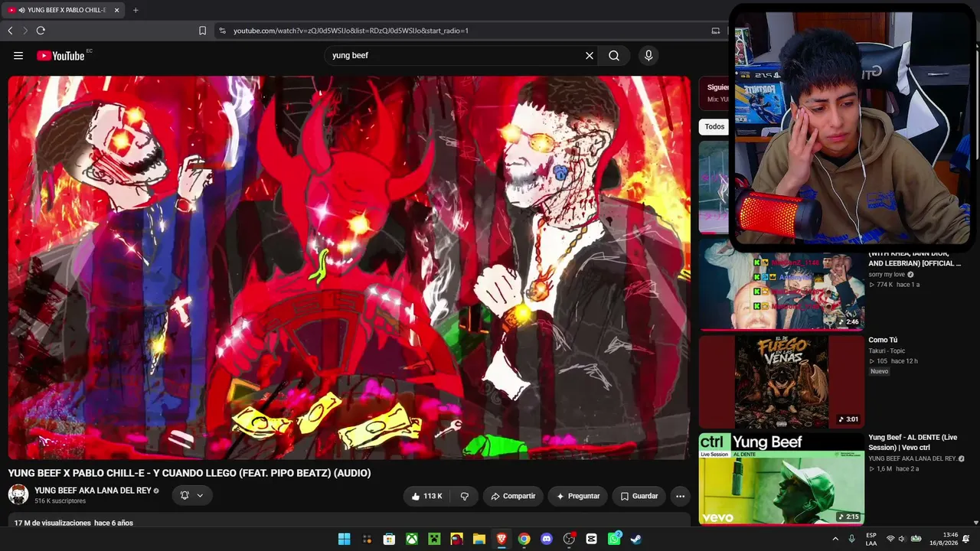Open more actions three-dot menu
This screenshot has height=551, width=980.
pos(680,496)
